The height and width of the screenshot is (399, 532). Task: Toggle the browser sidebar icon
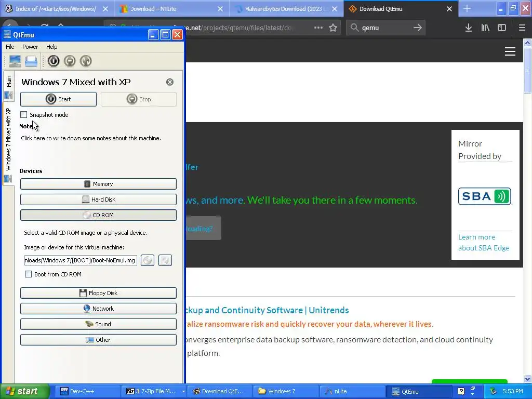[502, 28]
